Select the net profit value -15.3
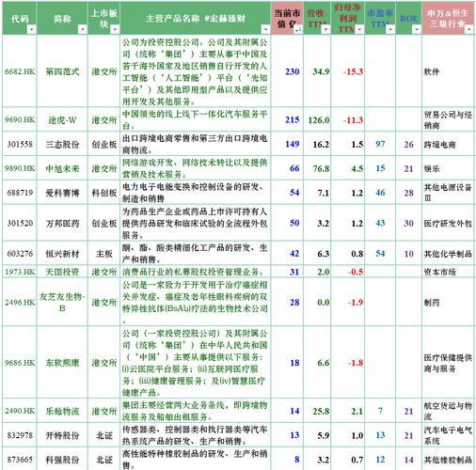 coord(353,71)
